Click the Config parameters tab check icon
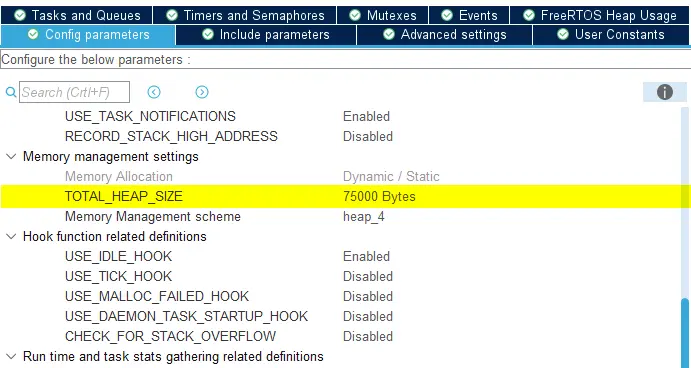The image size is (691, 368). click(33, 34)
